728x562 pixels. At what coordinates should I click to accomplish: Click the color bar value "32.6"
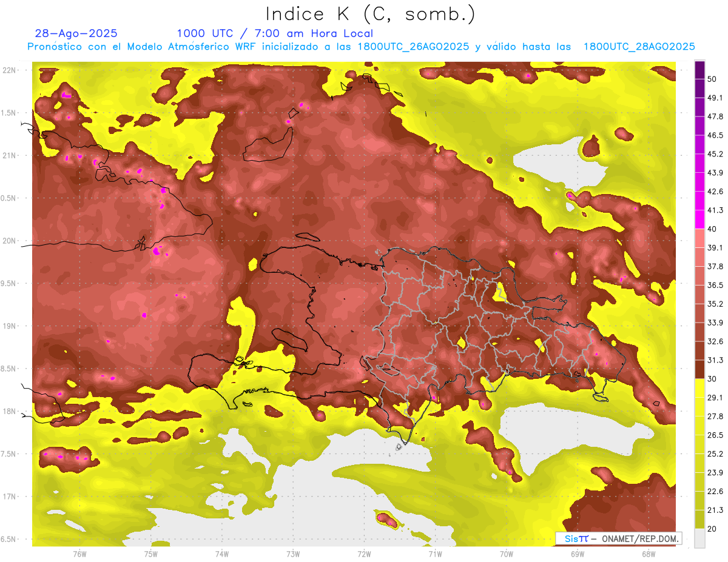tap(715, 341)
